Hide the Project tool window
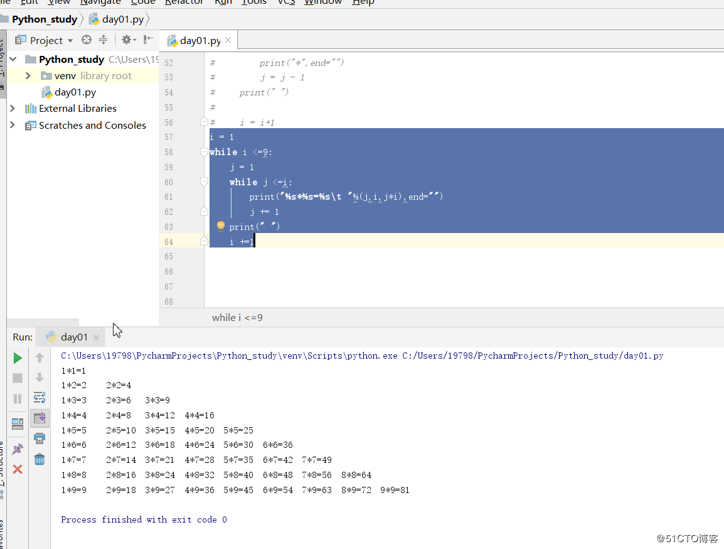 (148, 40)
